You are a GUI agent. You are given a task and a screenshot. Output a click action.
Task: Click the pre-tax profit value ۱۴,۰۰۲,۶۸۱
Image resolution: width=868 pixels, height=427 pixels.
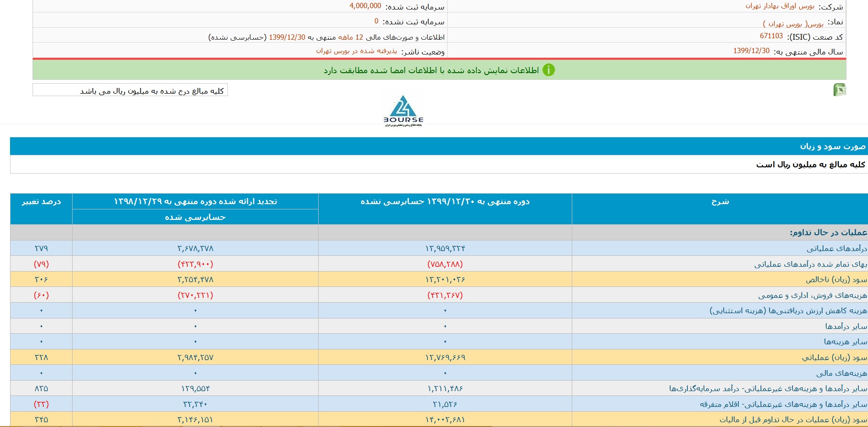click(445, 419)
